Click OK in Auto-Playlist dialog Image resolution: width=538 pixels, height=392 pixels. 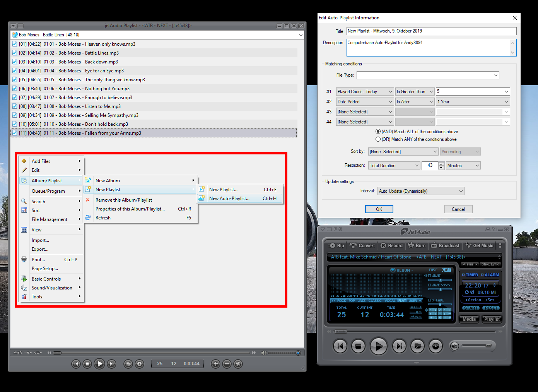[x=379, y=209]
